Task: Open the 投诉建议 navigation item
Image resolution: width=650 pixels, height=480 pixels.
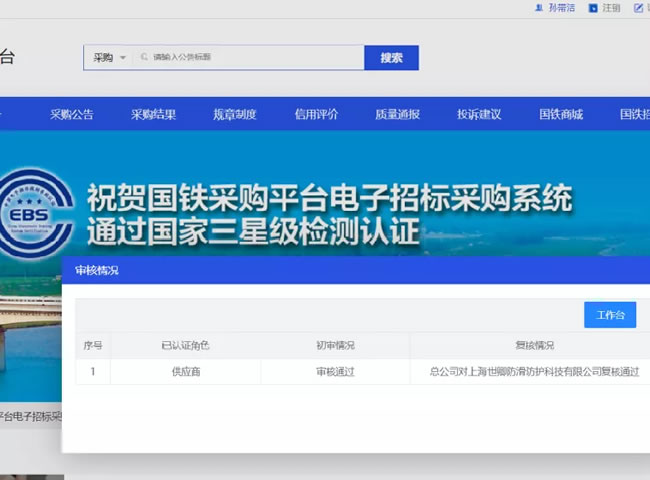Action: (x=479, y=114)
